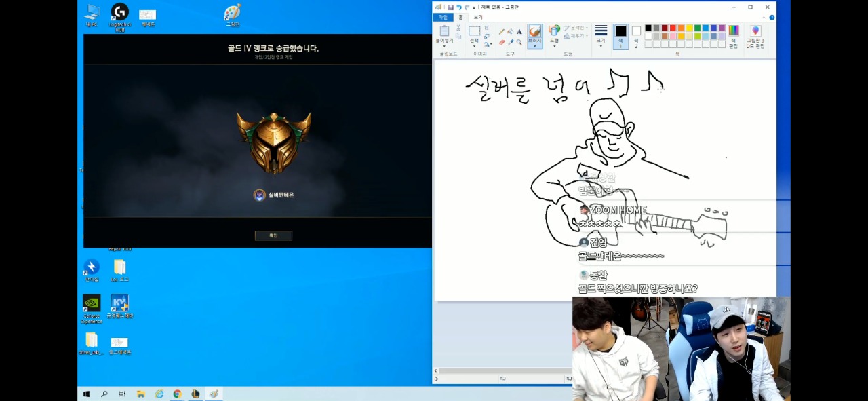The image size is (868, 401).
Task: Choose the Color 2 background box
Action: [636, 36]
